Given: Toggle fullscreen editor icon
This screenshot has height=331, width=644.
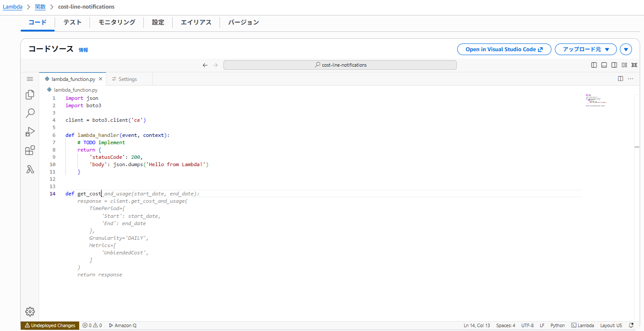Looking at the screenshot, I should [x=634, y=65].
